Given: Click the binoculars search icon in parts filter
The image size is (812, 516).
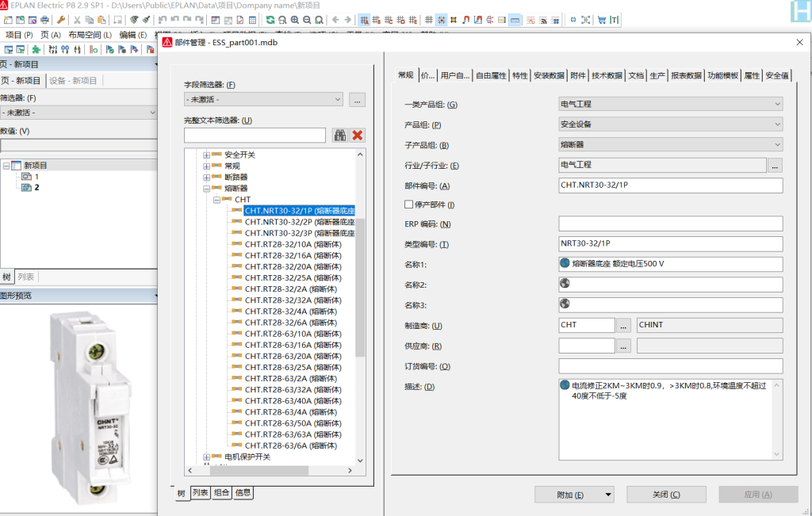Looking at the screenshot, I should click(340, 136).
